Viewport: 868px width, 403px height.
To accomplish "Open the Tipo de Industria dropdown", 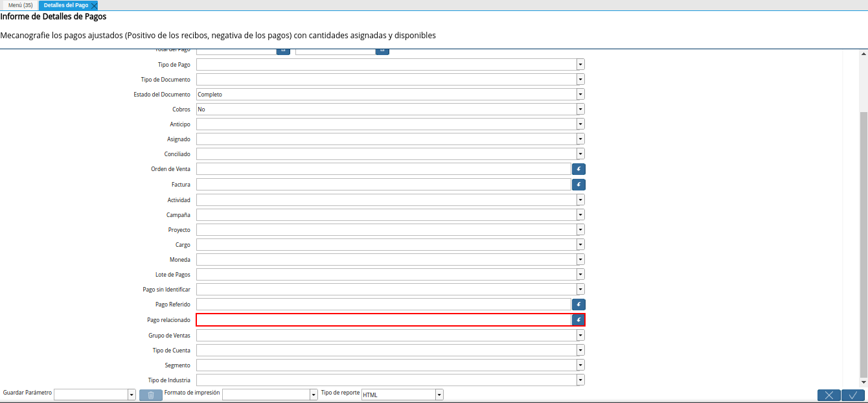I will click(x=580, y=380).
